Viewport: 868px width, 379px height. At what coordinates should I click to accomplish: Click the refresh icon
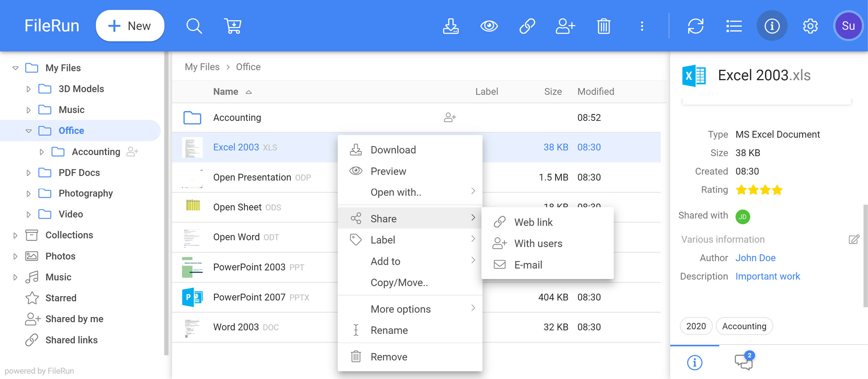[x=695, y=26]
